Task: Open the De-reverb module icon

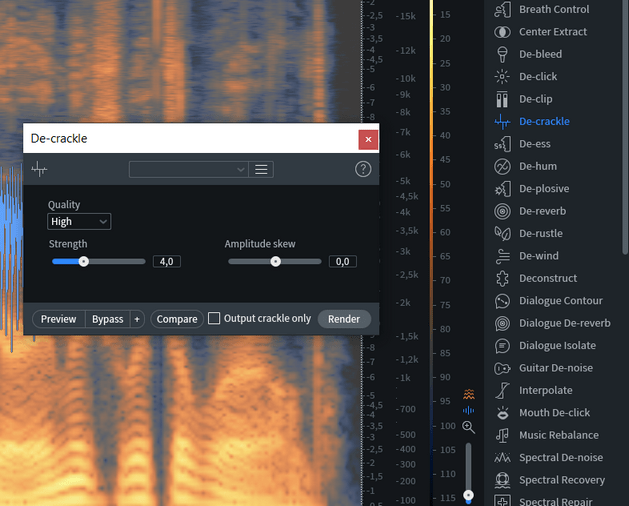Action: [x=502, y=211]
